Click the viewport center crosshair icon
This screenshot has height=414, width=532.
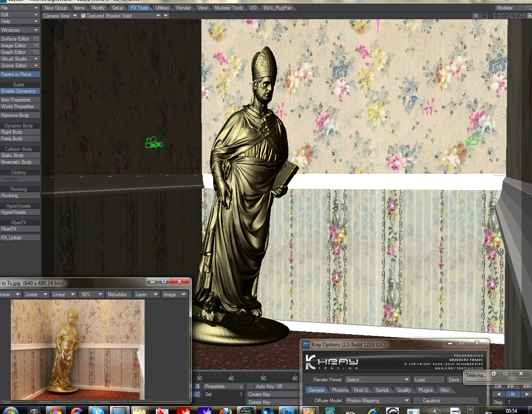(x=496, y=16)
